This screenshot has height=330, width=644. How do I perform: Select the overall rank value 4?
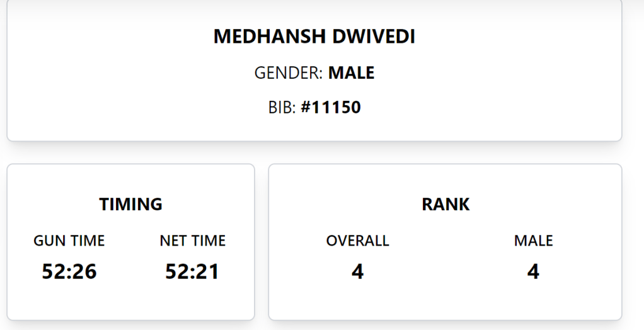point(357,271)
